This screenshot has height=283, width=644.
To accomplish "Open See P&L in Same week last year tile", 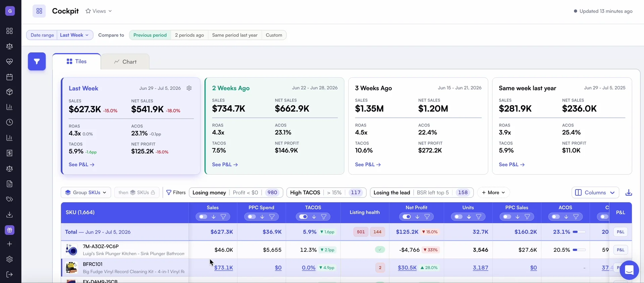I will point(512,165).
